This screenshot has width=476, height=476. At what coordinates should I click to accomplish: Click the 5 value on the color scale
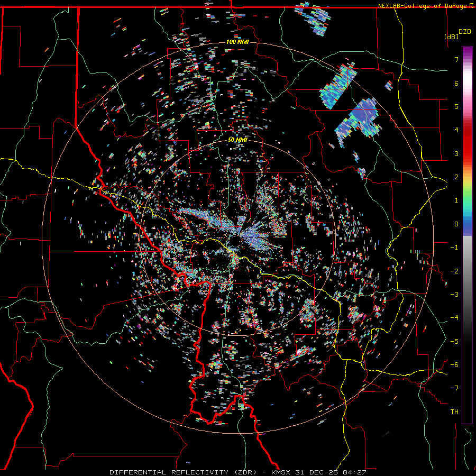click(x=456, y=106)
